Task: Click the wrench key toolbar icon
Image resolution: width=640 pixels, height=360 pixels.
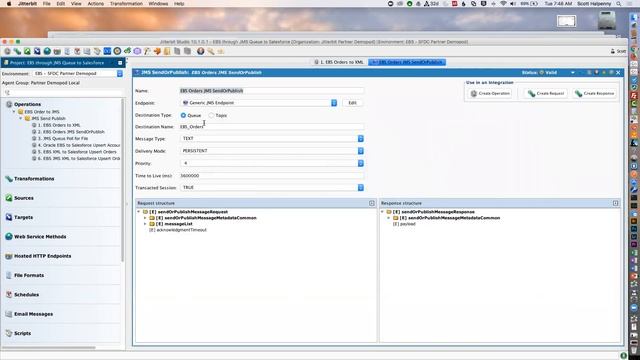Action: pyautogui.click(x=211, y=51)
